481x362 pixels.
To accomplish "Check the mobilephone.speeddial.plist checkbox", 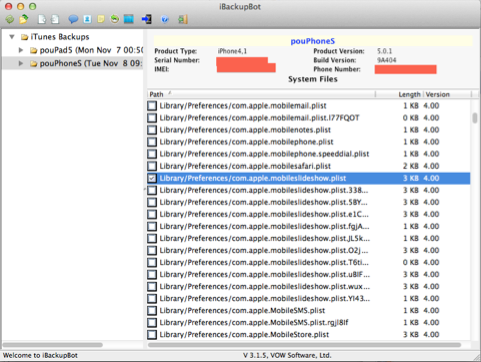I will [152, 154].
